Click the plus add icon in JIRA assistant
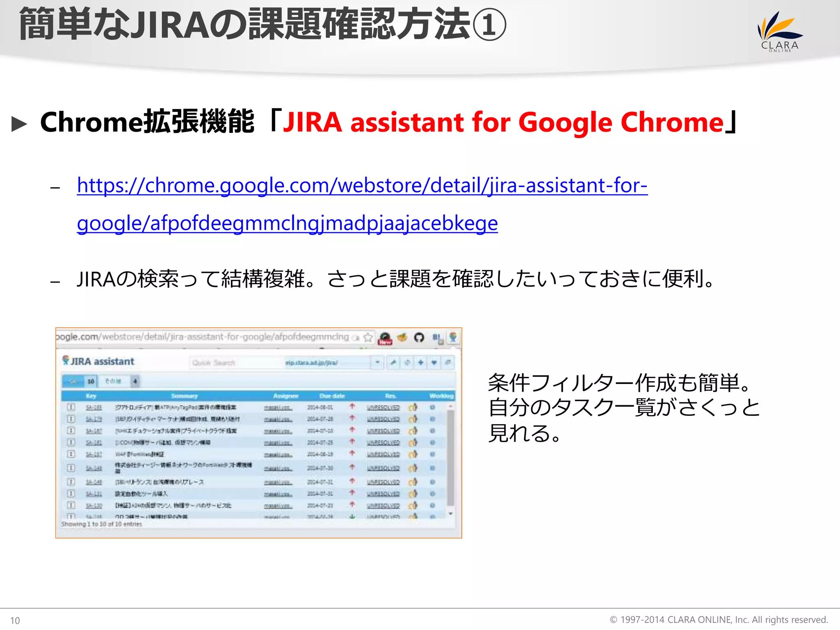 [421, 363]
